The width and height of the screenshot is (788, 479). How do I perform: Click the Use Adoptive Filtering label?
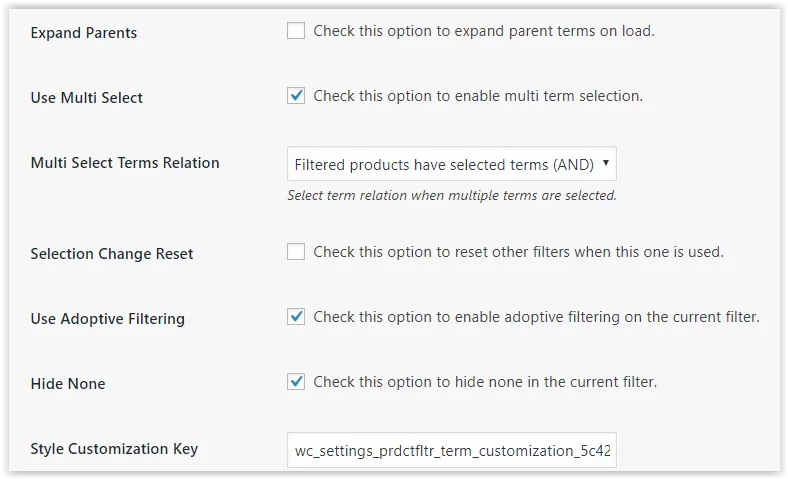(x=108, y=319)
